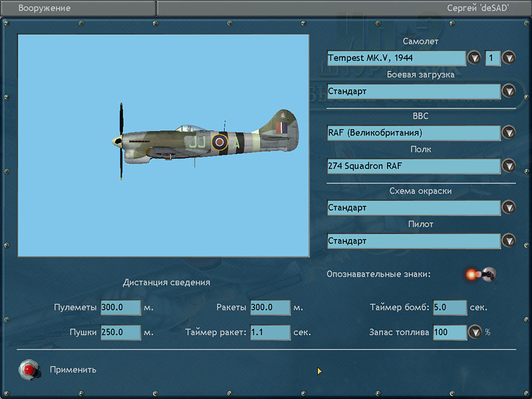Click the Вооружение title tab

tap(78, 9)
